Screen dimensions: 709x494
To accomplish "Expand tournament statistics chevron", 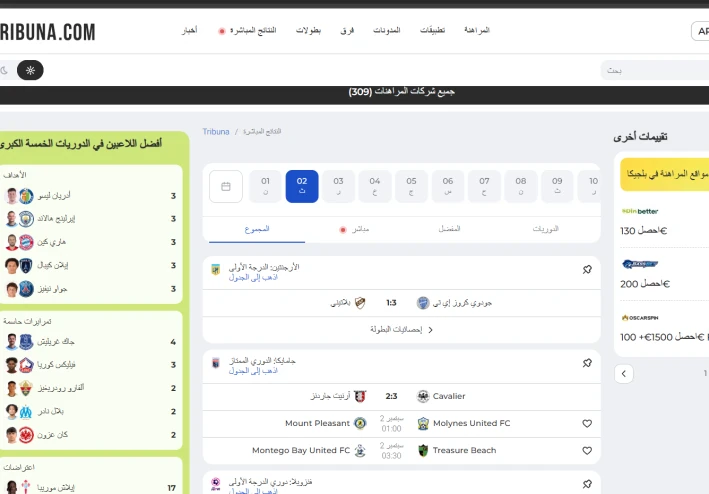I will pos(430,330).
